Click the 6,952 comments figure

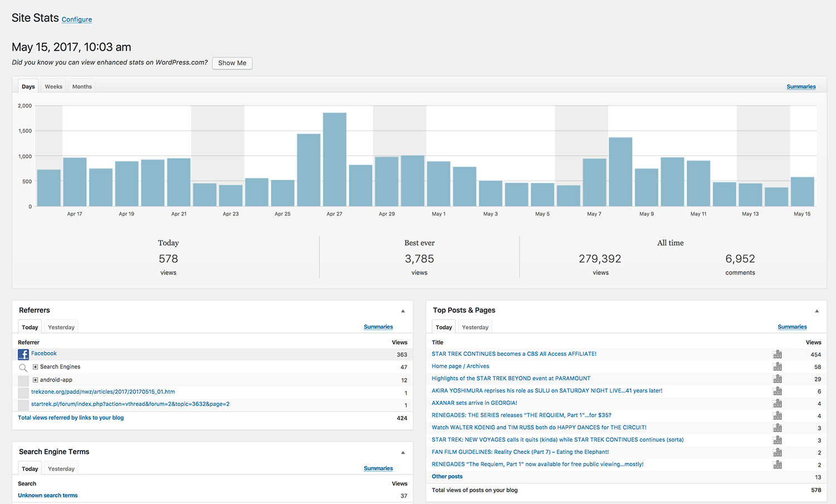coord(740,259)
